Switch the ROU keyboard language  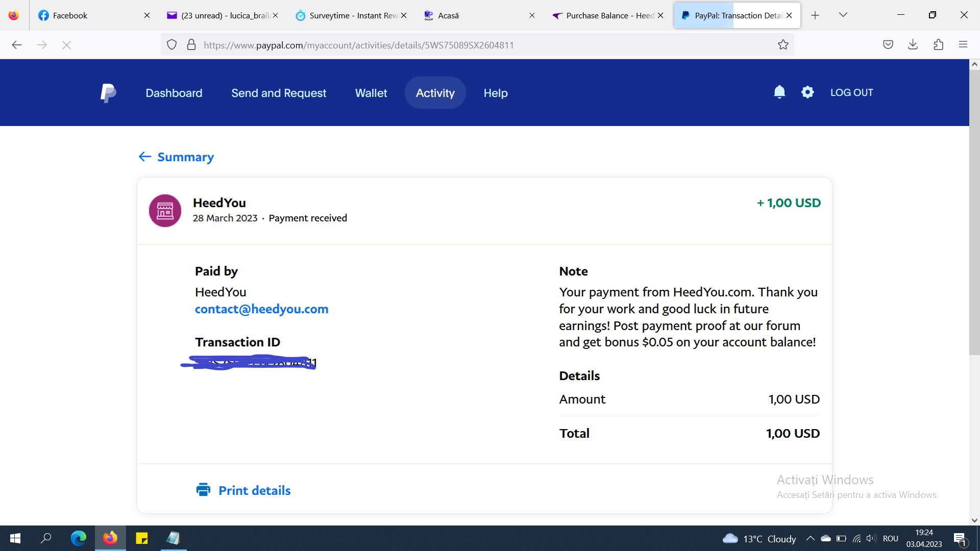click(x=890, y=539)
